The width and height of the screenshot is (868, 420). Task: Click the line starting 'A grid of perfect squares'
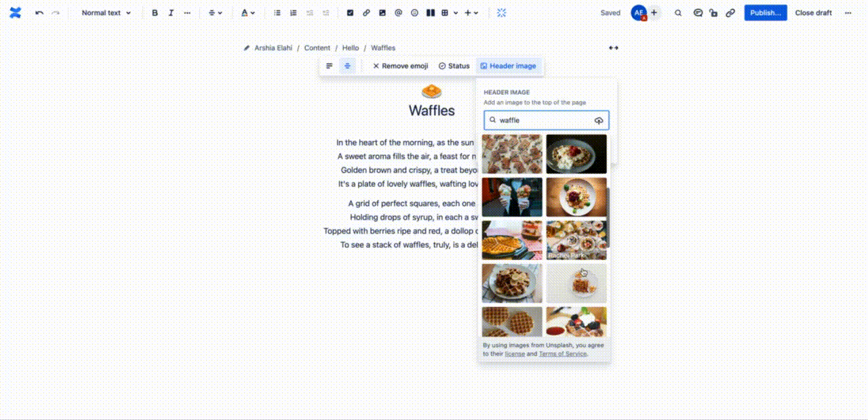[412, 203]
